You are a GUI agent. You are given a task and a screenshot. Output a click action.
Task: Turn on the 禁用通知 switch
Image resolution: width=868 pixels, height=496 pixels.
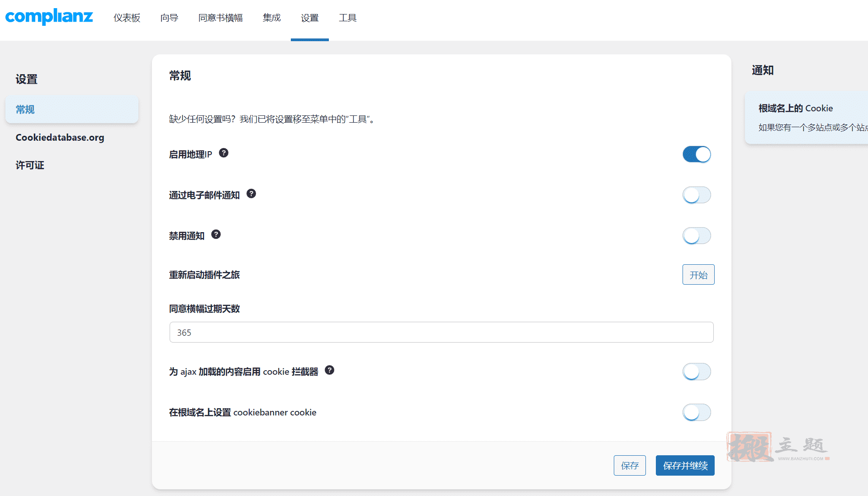click(x=697, y=236)
